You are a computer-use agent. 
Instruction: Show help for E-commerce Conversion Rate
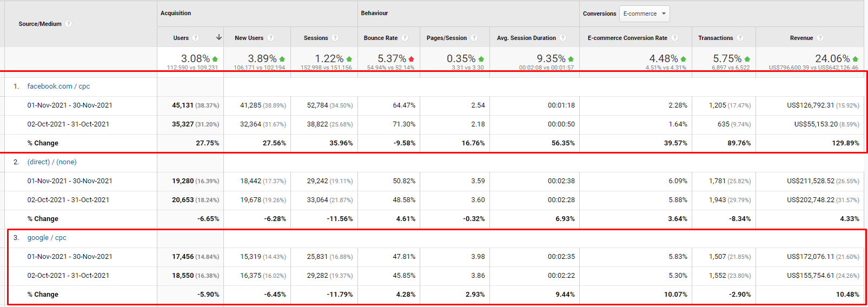point(675,38)
